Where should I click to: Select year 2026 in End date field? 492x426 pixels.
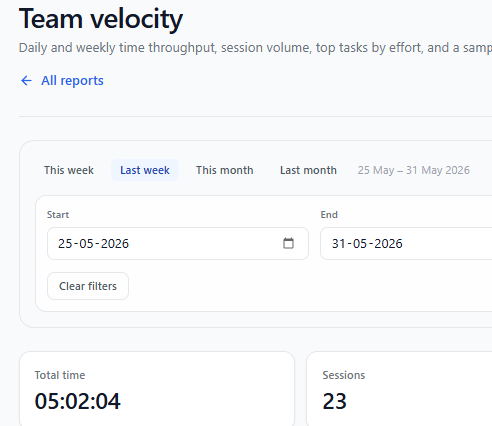point(388,244)
